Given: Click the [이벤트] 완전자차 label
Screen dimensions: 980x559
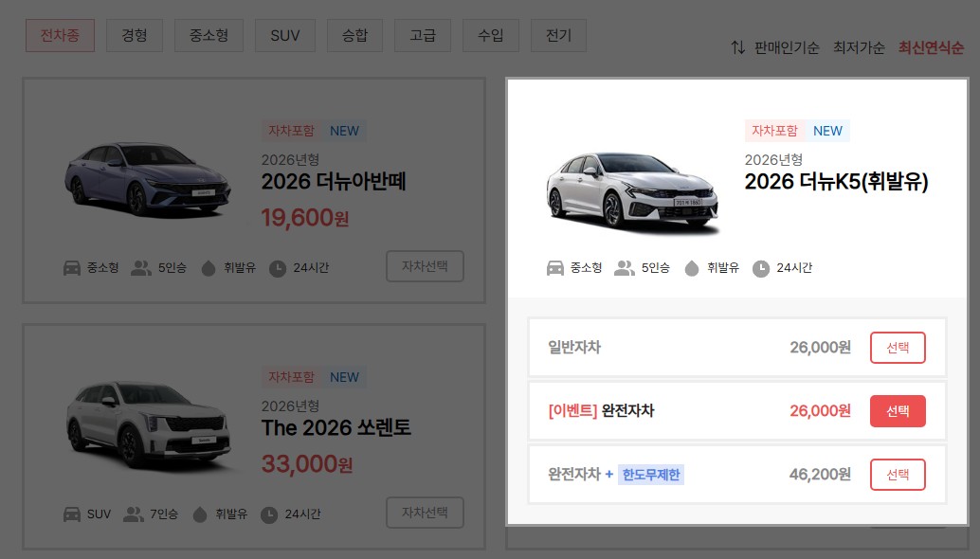Looking at the screenshot, I should click(x=601, y=411).
